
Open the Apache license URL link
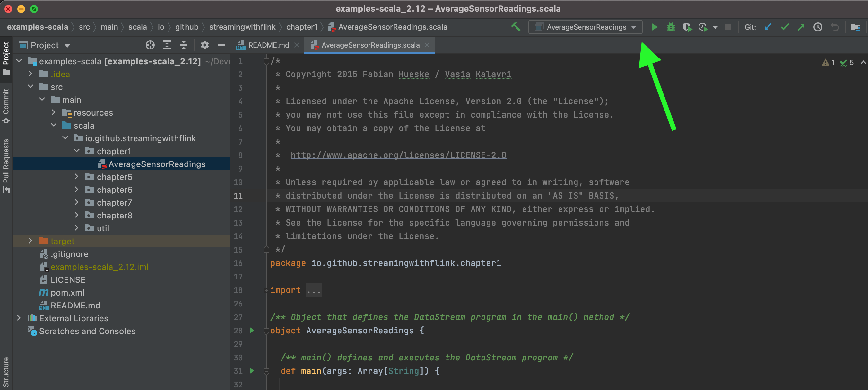398,155
